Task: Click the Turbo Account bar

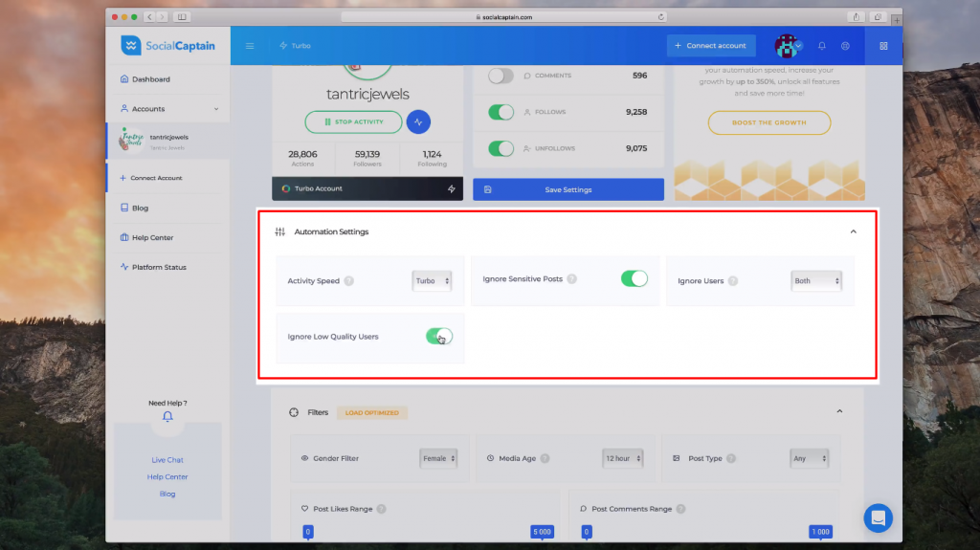Action: pyautogui.click(x=367, y=188)
